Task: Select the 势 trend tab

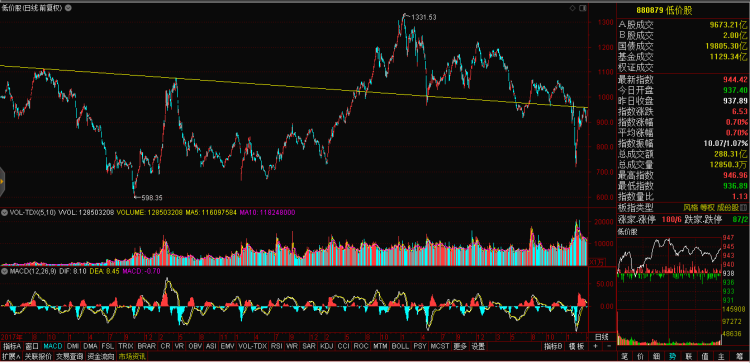Action: coord(673,356)
